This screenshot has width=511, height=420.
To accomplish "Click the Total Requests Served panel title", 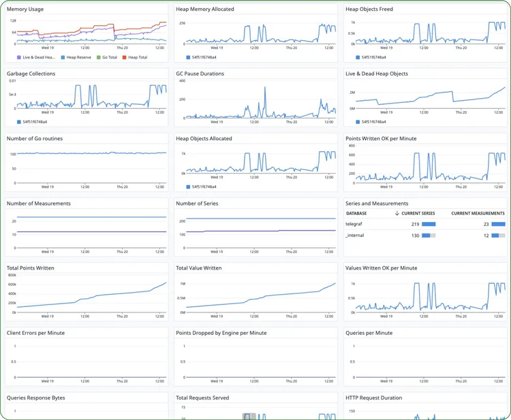I will coord(202,398).
